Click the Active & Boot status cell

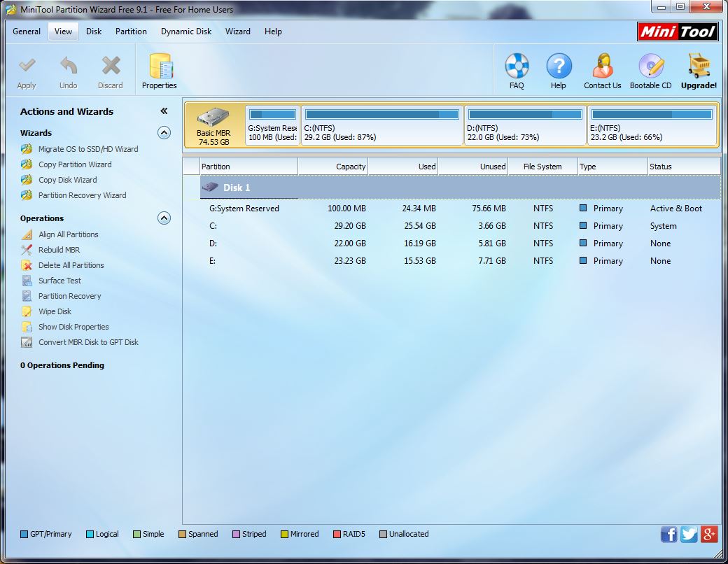(x=676, y=209)
